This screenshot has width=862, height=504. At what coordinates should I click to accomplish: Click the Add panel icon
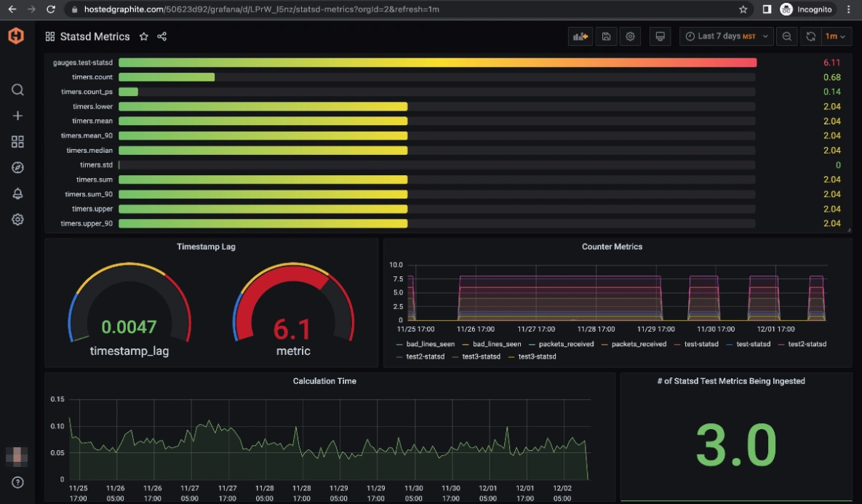click(x=580, y=36)
